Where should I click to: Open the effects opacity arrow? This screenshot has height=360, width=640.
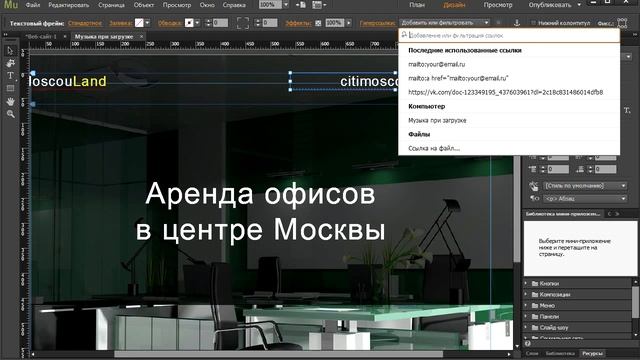tap(349, 23)
